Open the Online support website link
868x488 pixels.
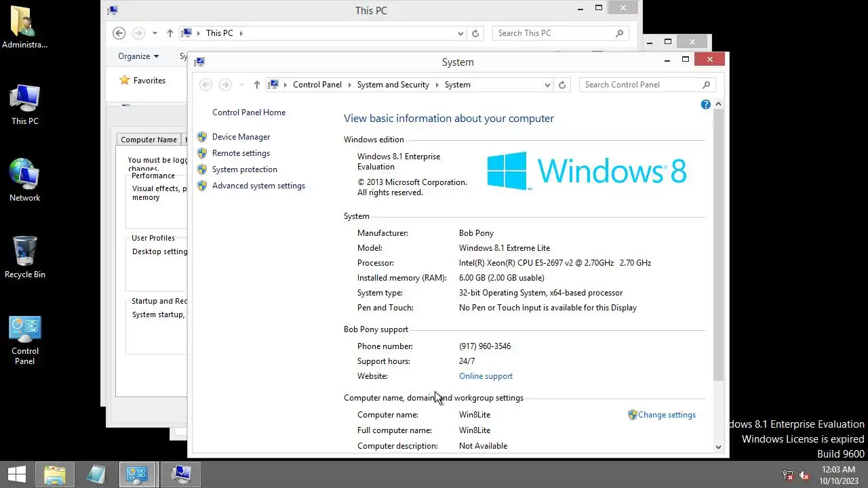click(x=486, y=376)
